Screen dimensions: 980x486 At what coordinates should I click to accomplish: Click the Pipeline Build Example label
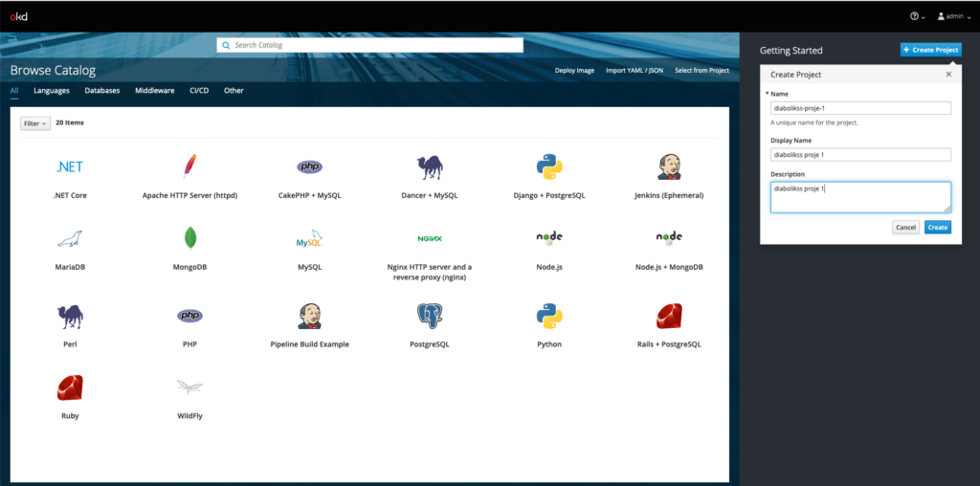tap(309, 344)
